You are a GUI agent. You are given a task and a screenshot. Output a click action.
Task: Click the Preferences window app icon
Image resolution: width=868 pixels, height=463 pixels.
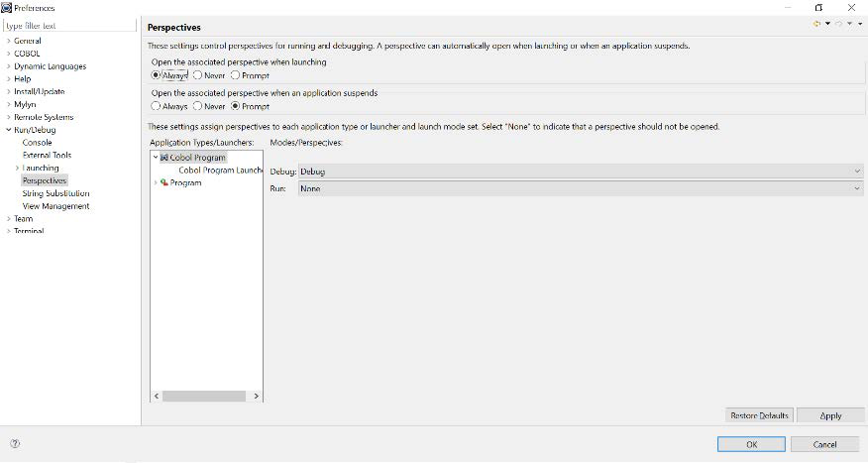coord(7,8)
